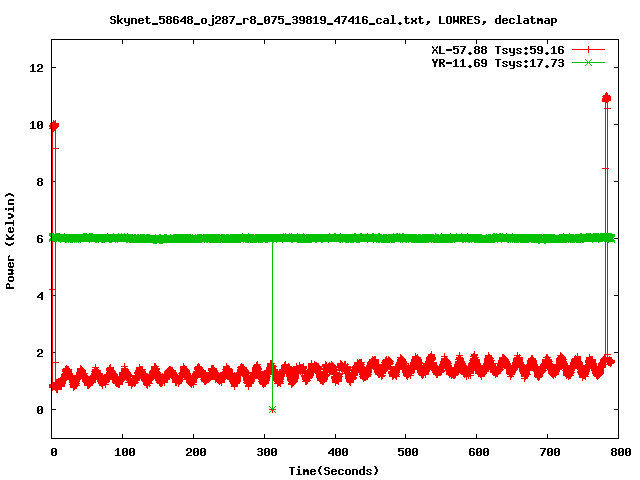Click the red line legend sample
Image resolution: width=640 pixels, height=480 pixels.
(588, 50)
